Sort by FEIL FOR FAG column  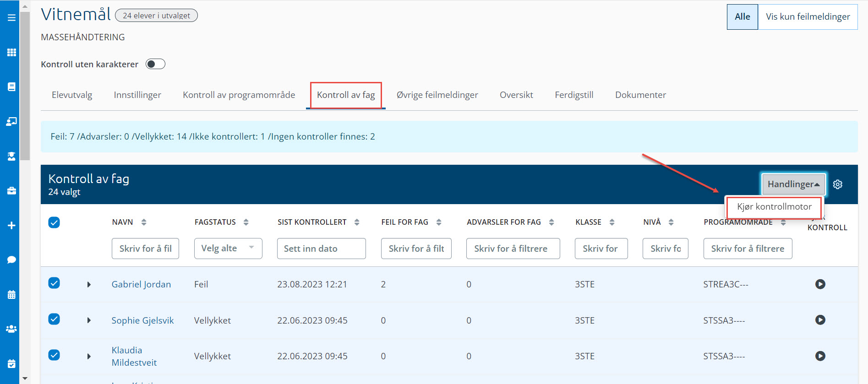[x=439, y=222]
